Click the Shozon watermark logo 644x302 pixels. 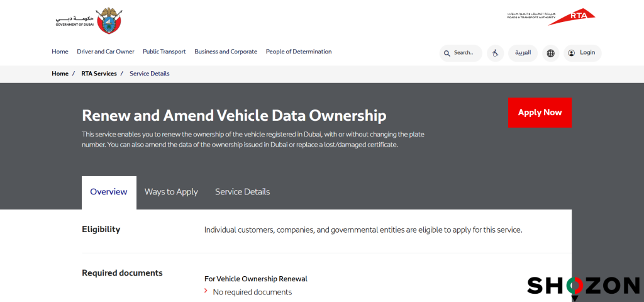coord(582,286)
